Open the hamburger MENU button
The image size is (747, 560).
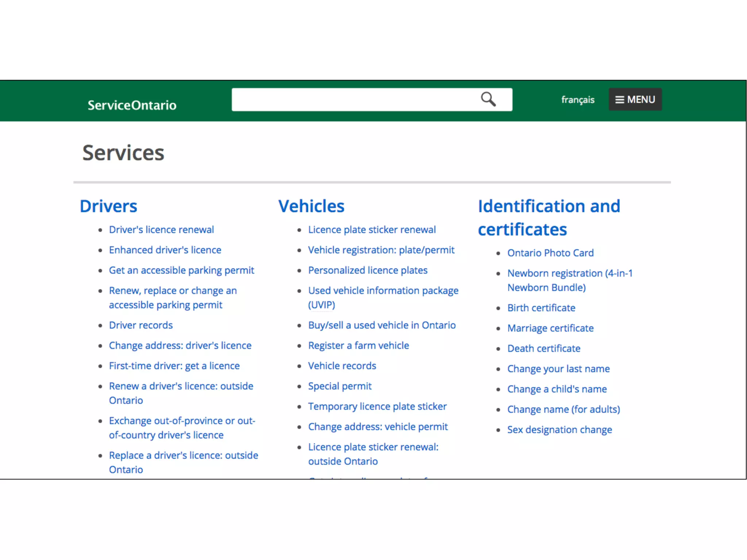click(635, 99)
